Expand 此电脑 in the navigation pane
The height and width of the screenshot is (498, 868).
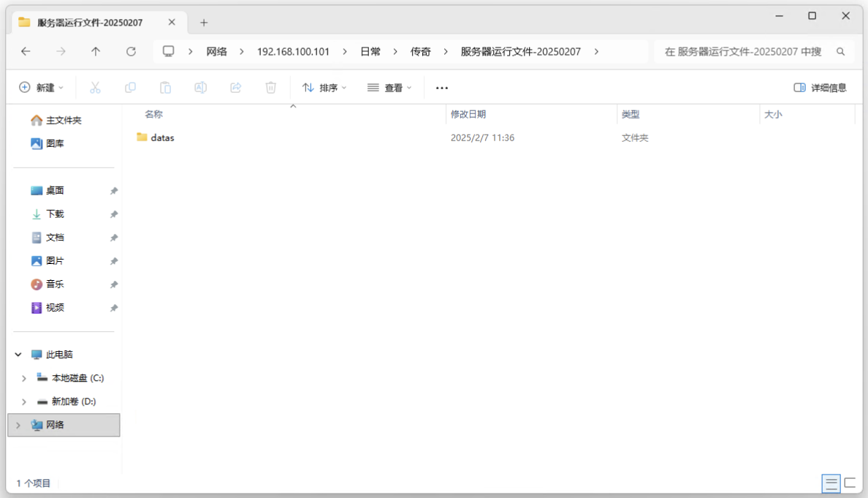tap(18, 354)
